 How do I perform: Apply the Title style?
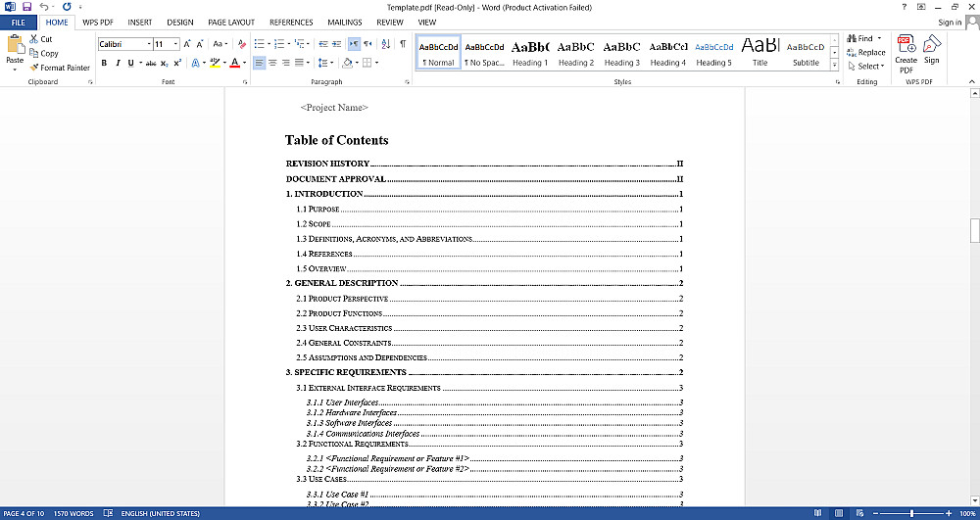pos(760,53)
